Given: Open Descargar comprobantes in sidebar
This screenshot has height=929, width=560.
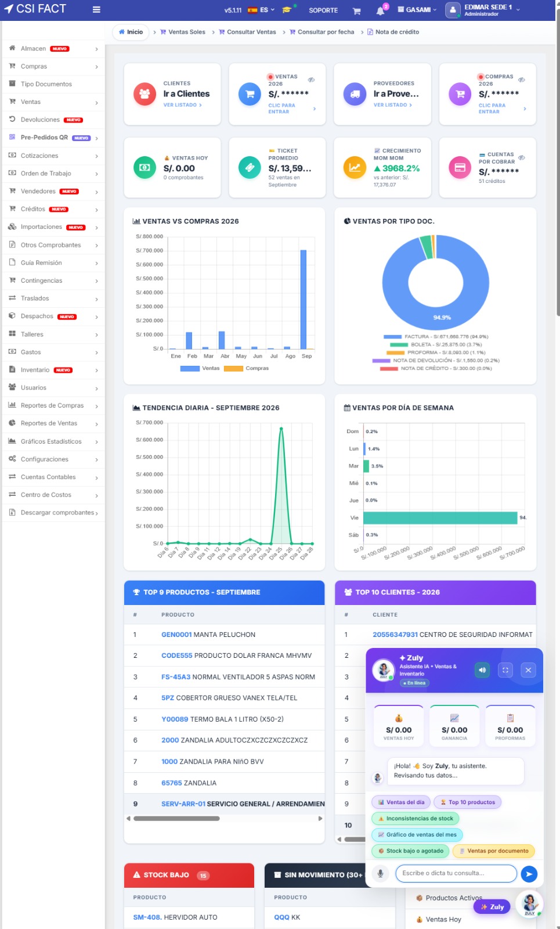Looking at the screenshot, I should pos(53,513).
